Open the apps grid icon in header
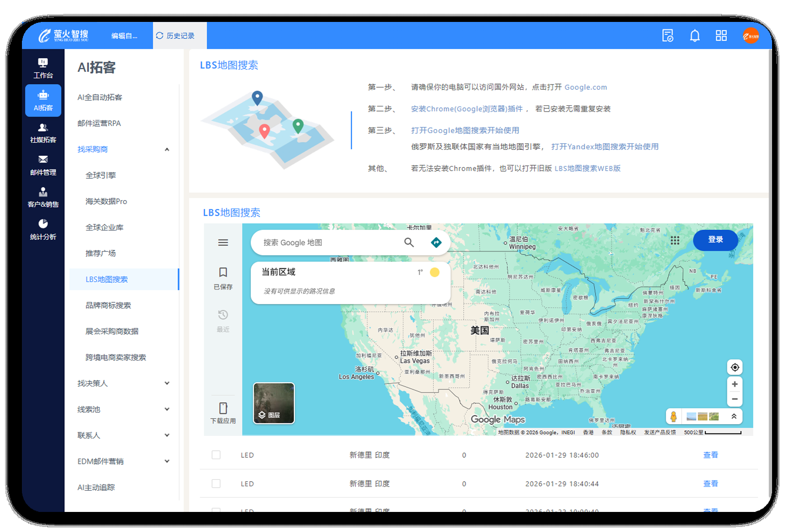Viewport: 794px width, 532px height. click(x=721, y=36)
